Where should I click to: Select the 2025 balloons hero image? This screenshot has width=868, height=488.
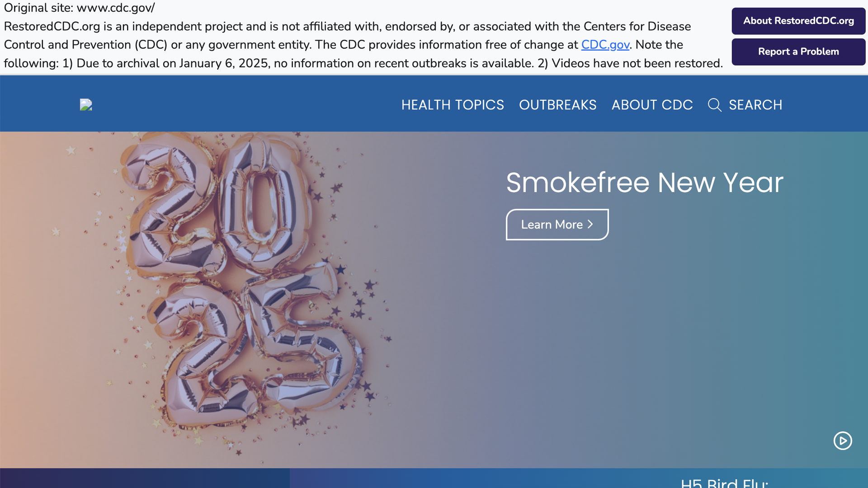[226, 294]
